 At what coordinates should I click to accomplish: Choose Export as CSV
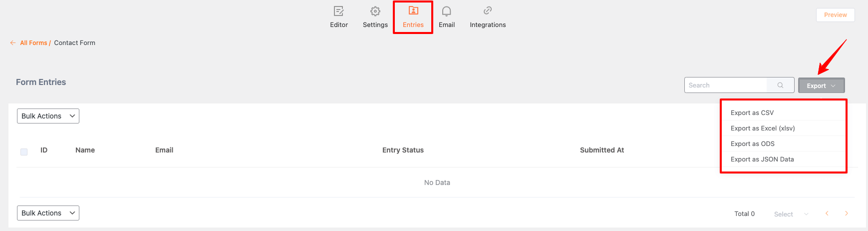click(x=752, y=113)
